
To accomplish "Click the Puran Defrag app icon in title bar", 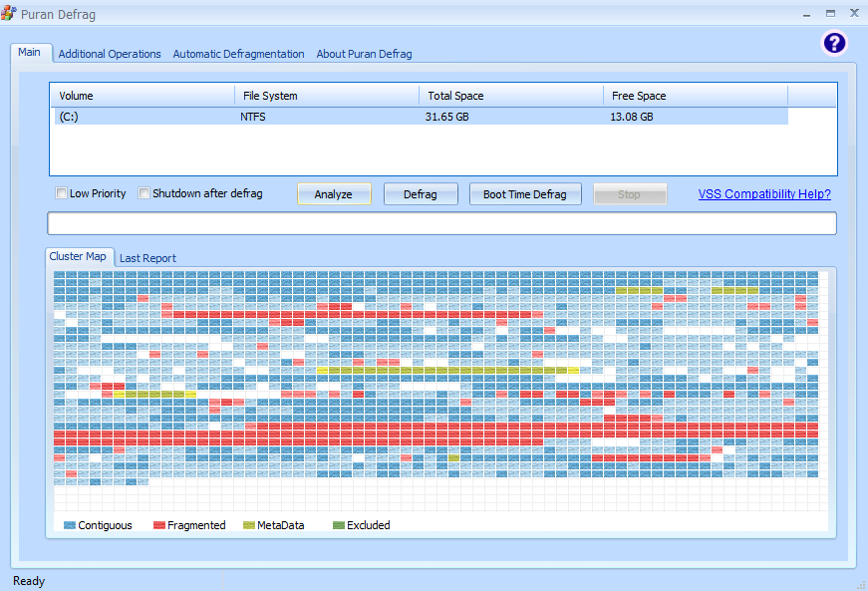I will [x=8, y=13].
